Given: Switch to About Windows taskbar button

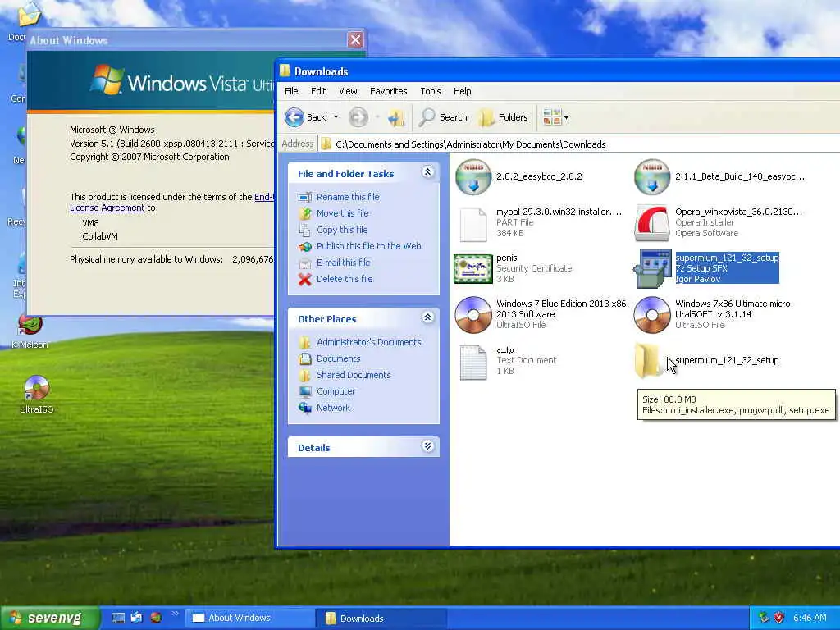Looking at the screenshot, I should [x=250, y=619].
